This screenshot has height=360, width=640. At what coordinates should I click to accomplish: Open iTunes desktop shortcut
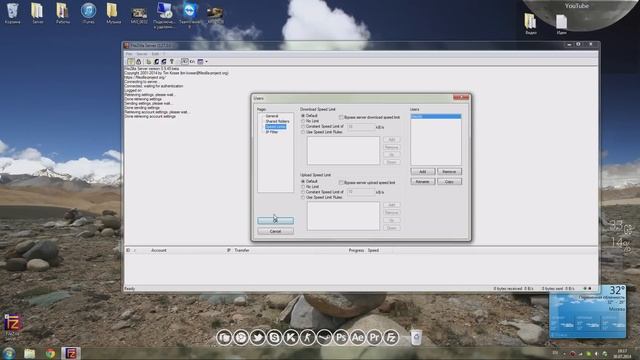pyautogui.click(x=88, y=13)
